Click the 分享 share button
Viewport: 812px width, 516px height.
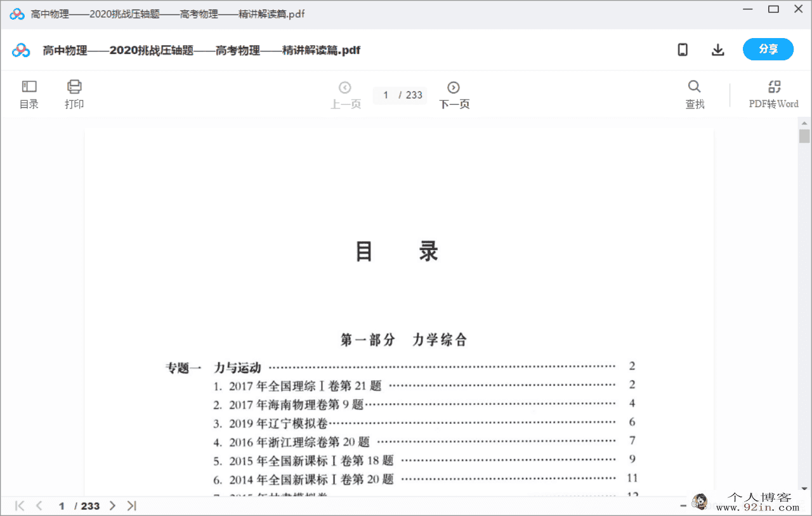pos(768,50)
